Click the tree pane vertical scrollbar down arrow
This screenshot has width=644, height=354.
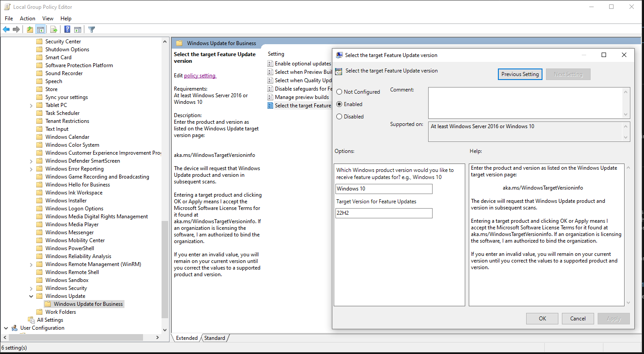coord(165,330)
